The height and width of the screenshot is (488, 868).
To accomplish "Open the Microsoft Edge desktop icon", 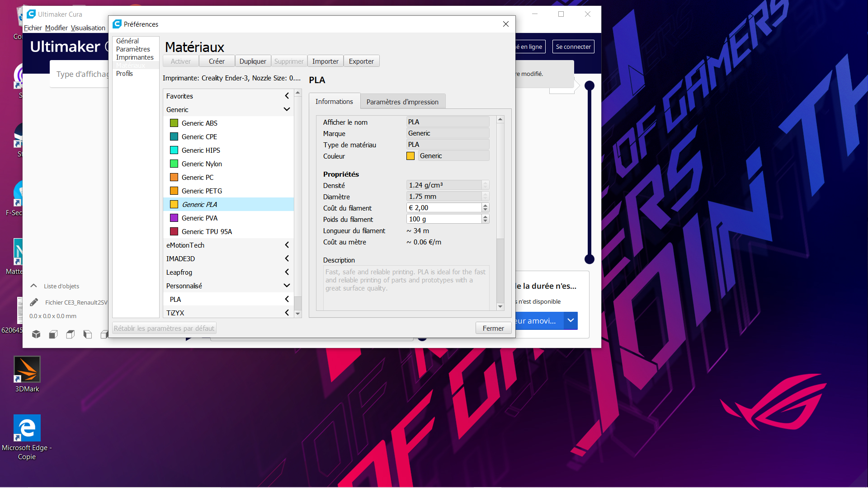I will tap(27, 428).
